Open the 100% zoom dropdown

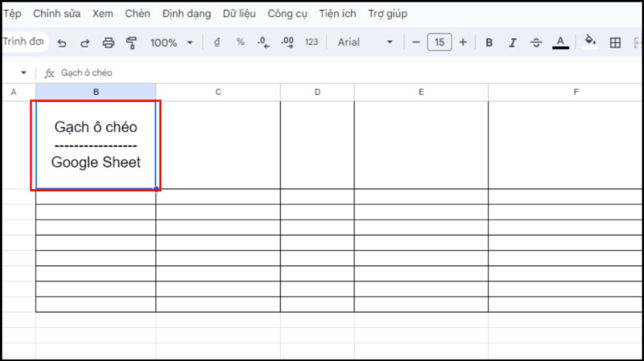[x=171, y=43]
